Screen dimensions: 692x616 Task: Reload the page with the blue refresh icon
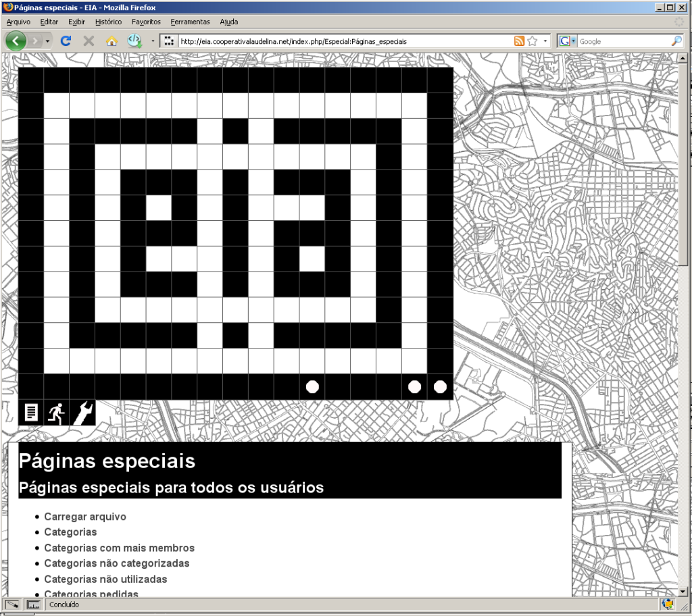tap(66, 41)
